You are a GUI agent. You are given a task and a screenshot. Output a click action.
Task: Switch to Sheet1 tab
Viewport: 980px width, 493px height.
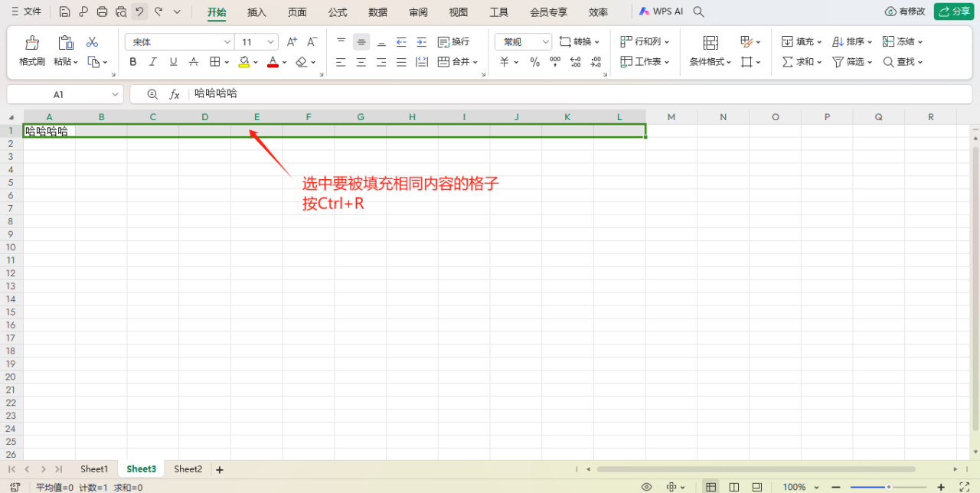point(94,469)
